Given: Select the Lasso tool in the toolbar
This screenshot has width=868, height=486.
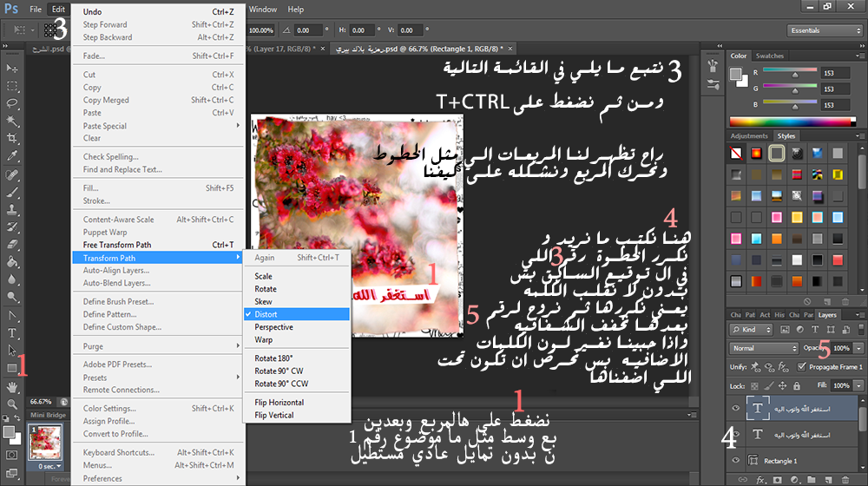Looking at the screenshot, I should pyautogui.click(x=12, y=103).
